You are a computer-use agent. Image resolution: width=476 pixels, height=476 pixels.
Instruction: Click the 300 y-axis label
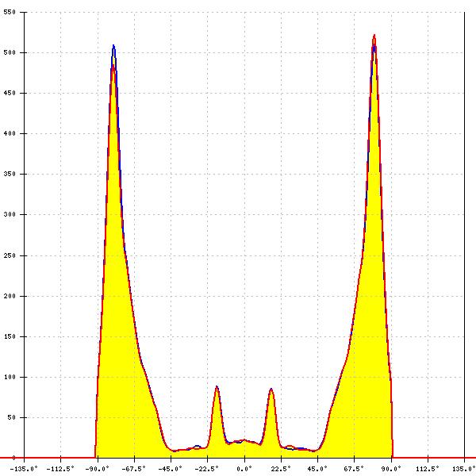pos(9,215)
